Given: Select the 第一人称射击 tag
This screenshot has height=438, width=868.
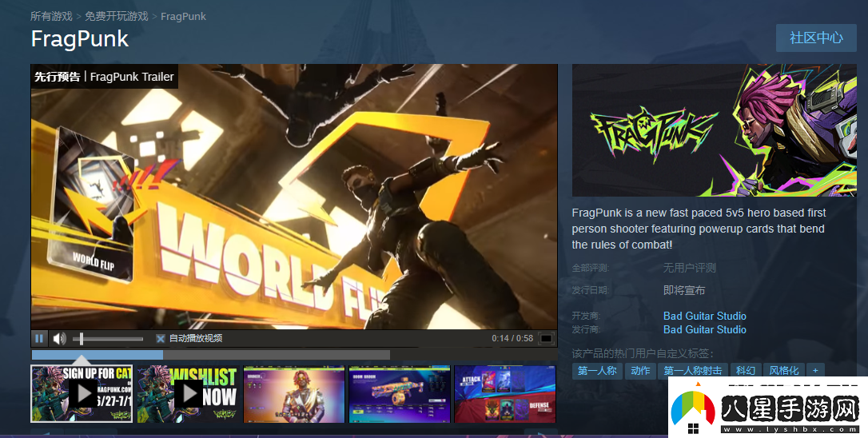Looking at the screenshot, I should 692,371.
